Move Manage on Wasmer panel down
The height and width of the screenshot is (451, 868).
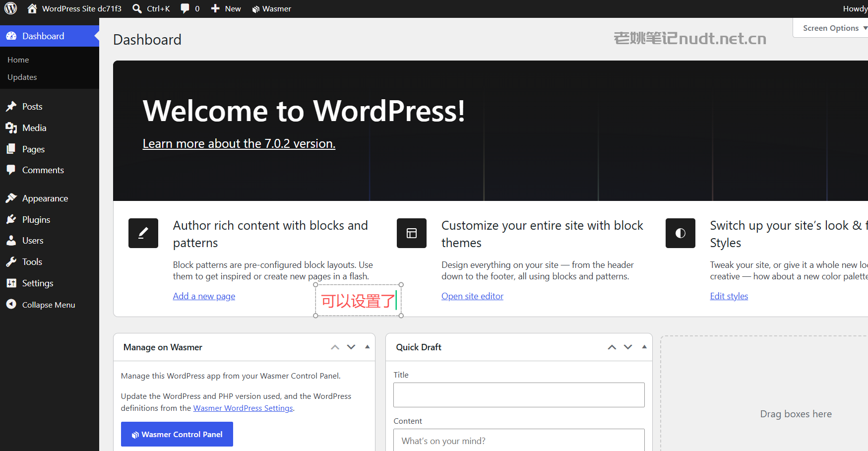pos(351,347)
